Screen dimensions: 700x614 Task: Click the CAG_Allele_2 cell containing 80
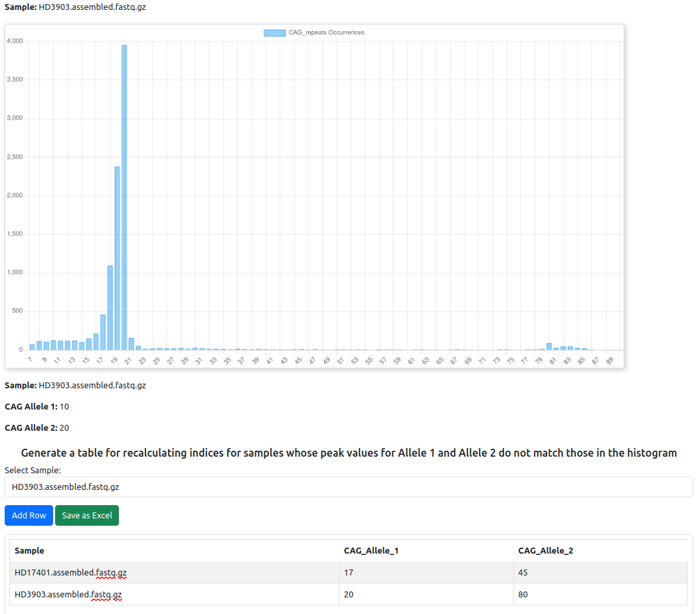600,594
